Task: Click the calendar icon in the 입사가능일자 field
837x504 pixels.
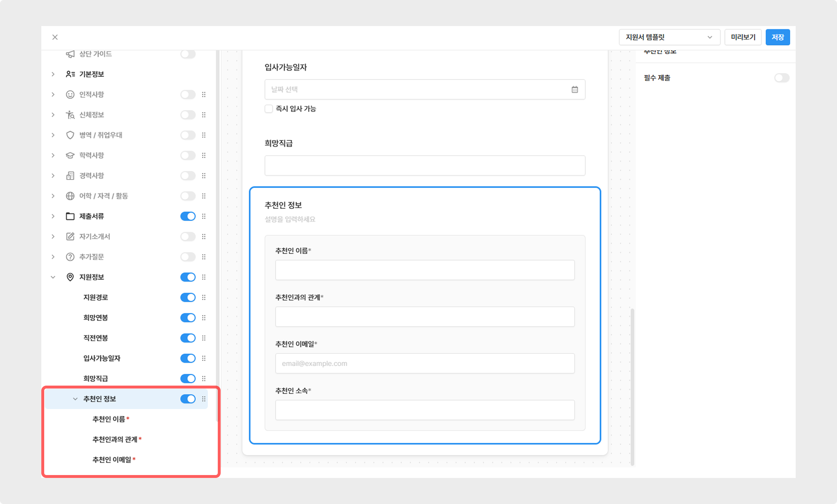Action: click(575, 89)
